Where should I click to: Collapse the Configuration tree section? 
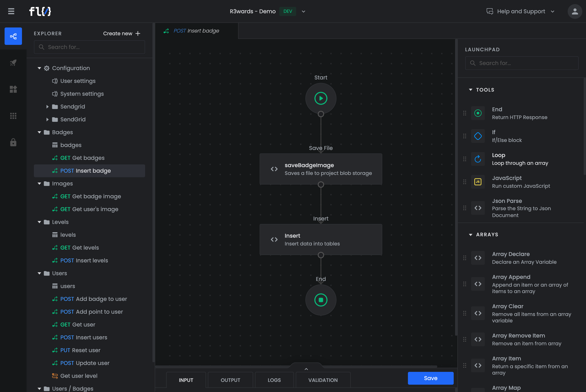tap(39, 68)
